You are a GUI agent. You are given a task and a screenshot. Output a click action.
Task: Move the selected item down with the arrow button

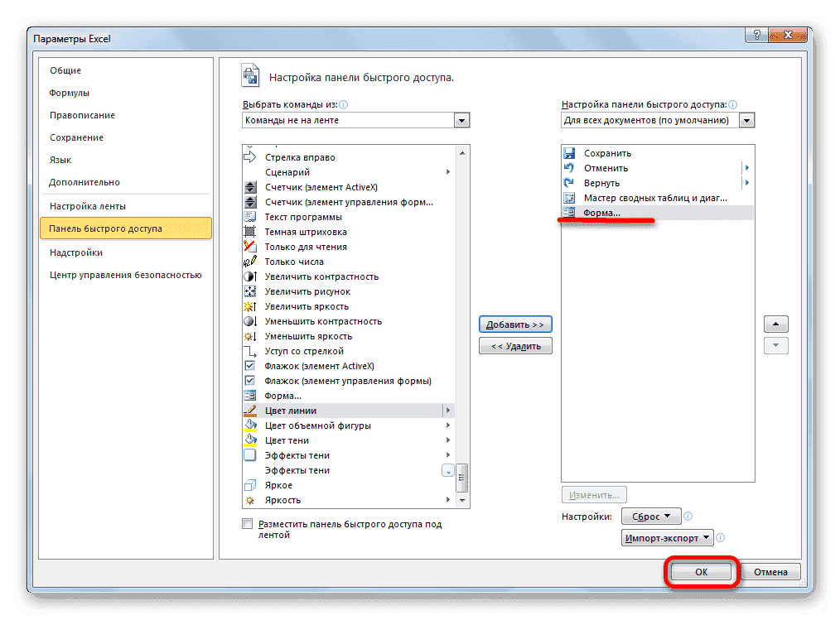click(775, 345)
